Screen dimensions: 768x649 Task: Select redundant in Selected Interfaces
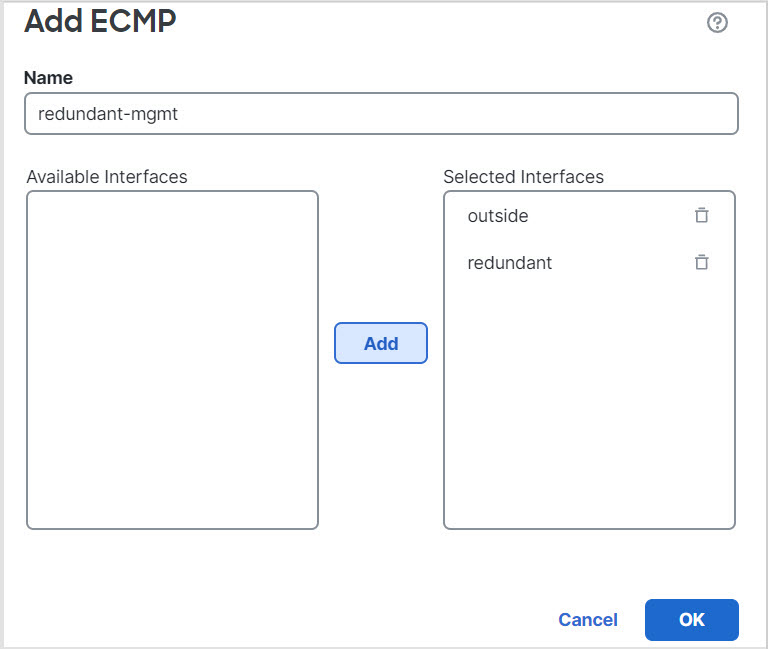[510, 264]
